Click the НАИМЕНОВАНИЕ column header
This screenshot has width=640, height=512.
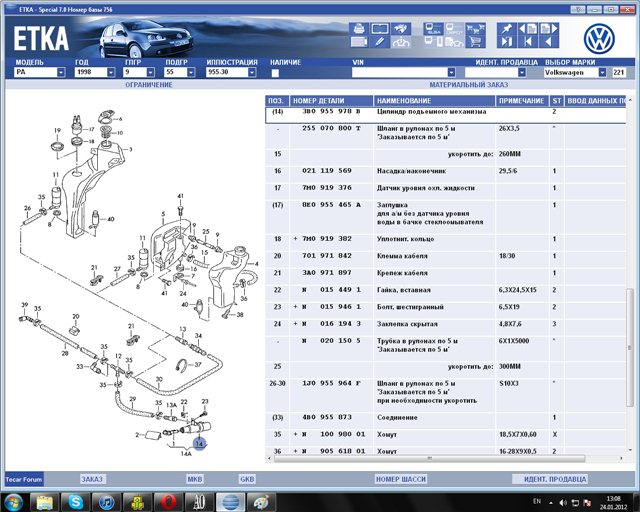pos(434,101)
